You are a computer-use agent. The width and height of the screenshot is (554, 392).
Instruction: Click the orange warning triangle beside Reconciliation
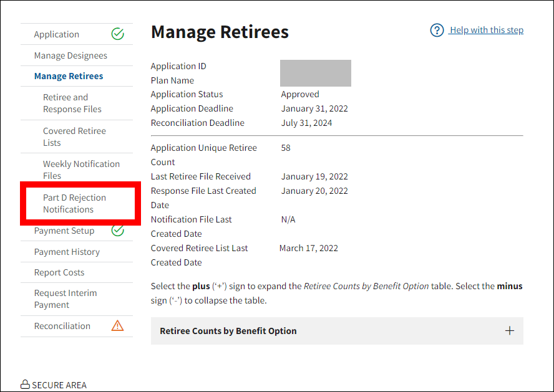click(x=117, y=326)
